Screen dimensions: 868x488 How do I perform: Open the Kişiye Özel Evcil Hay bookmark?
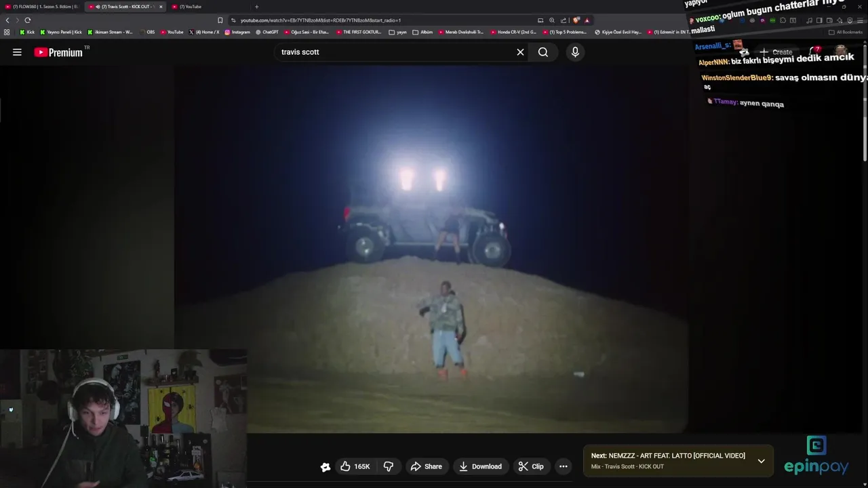click(618, 32)
